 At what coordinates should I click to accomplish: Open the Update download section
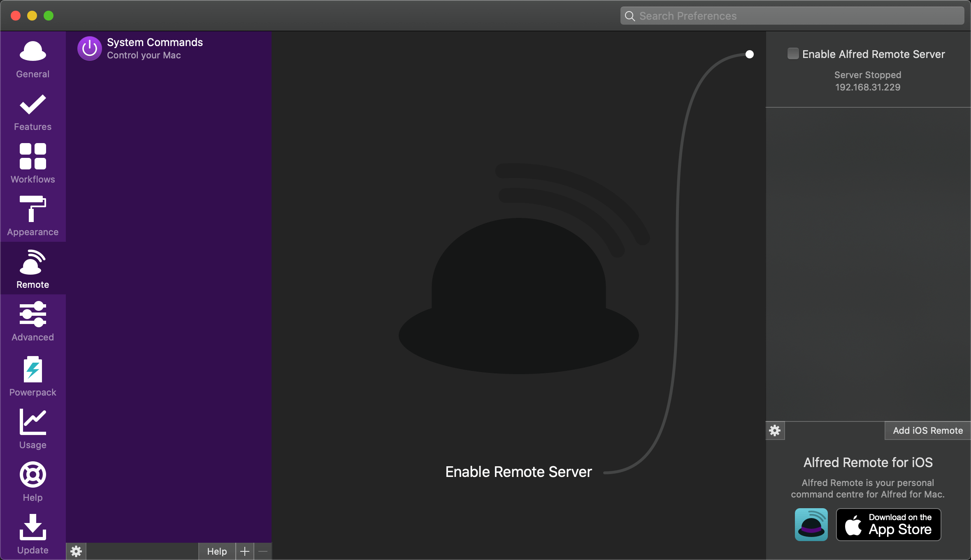(33, 534)
